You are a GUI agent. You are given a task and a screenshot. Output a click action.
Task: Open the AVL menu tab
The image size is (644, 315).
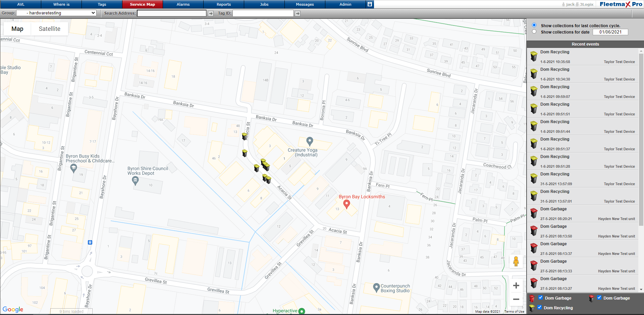pos(20,4)
